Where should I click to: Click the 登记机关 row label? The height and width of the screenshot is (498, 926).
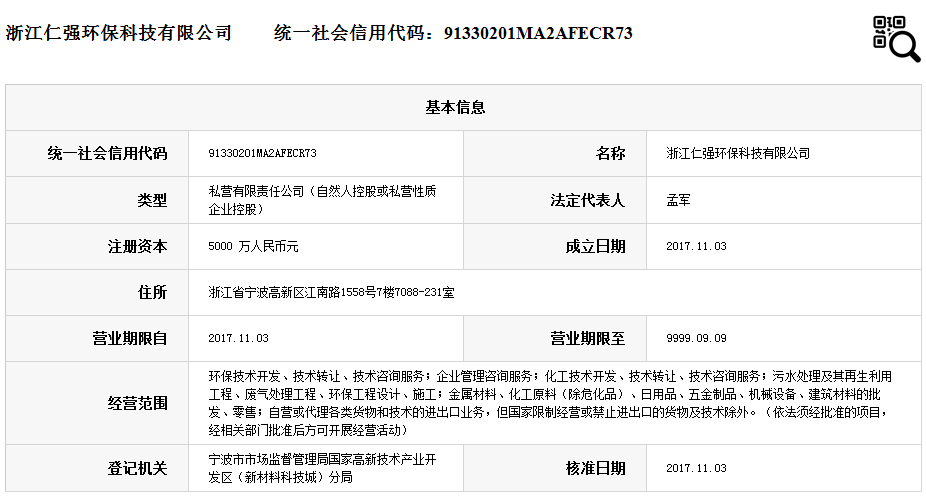pyautogui.click(x=138, y=468)
